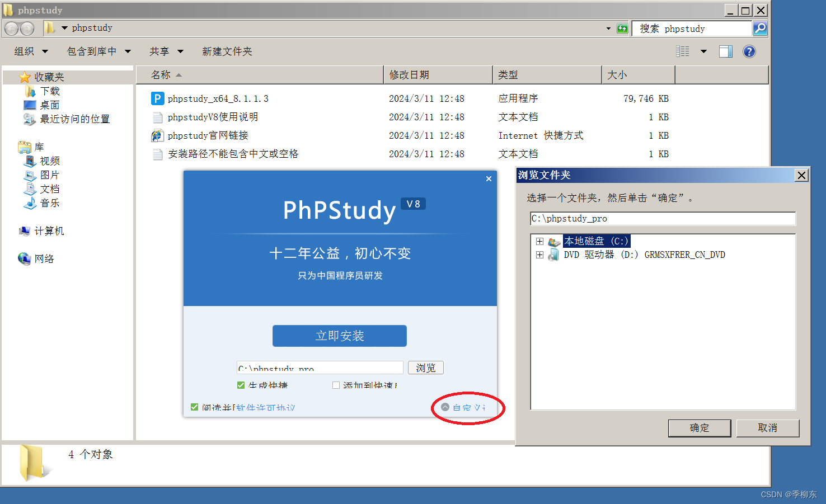This screenshot has height=504, width=826.
Task: Expand the 本地磁盘 (C:) tree node
Action: click(539, 241)
